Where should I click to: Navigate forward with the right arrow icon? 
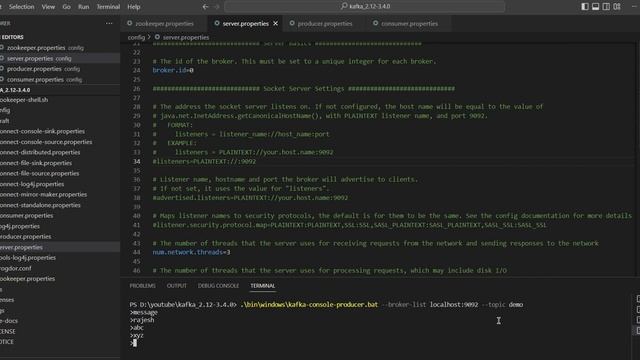click(x=217, y=7)
